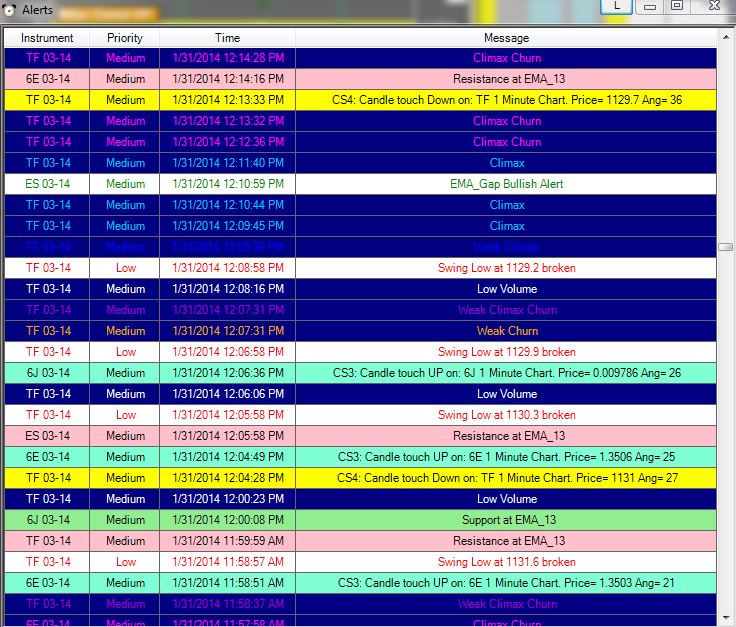This screenshot has width=736, height=627.
Task: Maximize the Alerts window
Action: [x=677, y=6]
